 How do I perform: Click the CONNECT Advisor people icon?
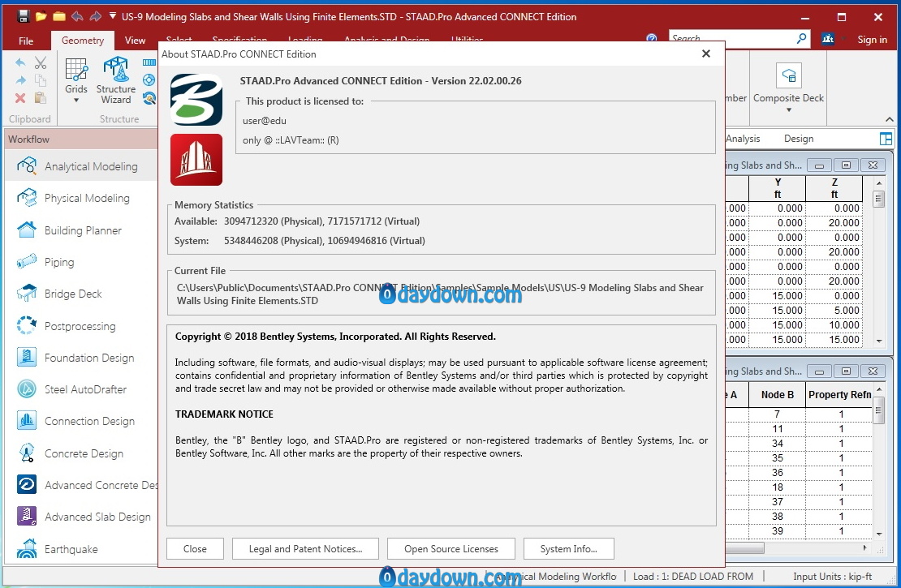(828, 38)
